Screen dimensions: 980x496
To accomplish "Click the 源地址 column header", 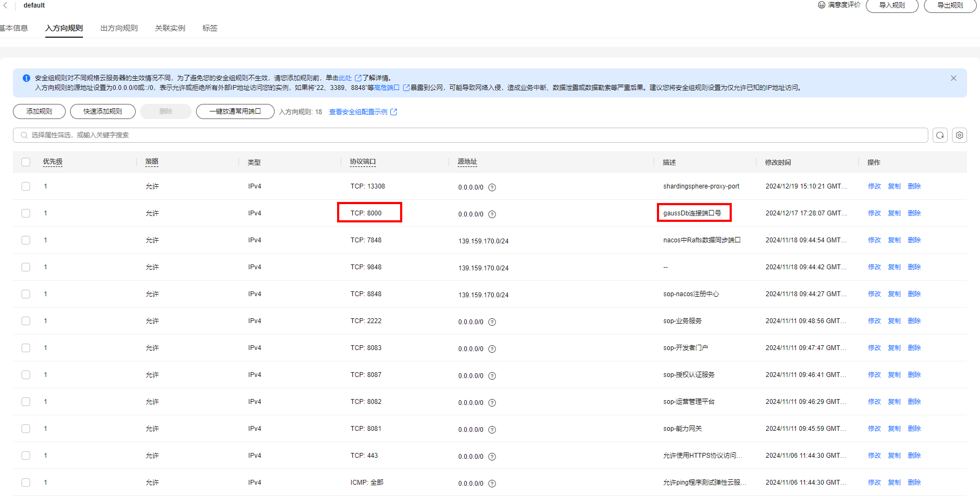I will pos(467,162).
